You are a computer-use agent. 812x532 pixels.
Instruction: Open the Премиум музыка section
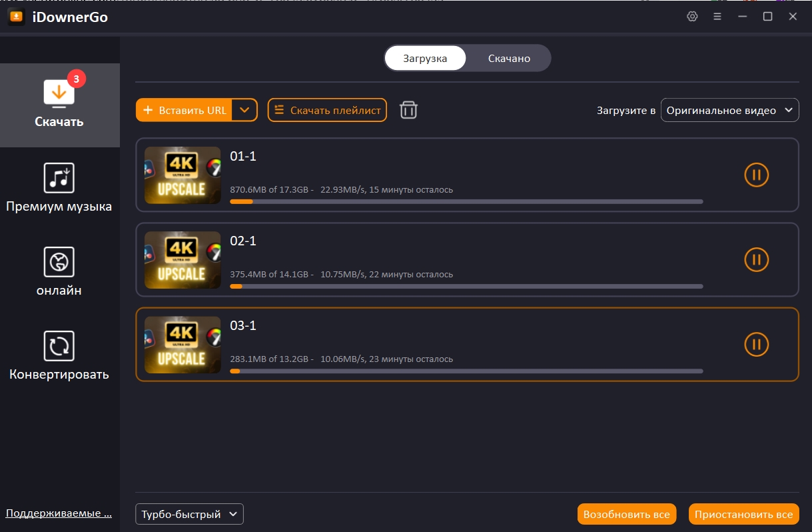(x=59, y=189)
